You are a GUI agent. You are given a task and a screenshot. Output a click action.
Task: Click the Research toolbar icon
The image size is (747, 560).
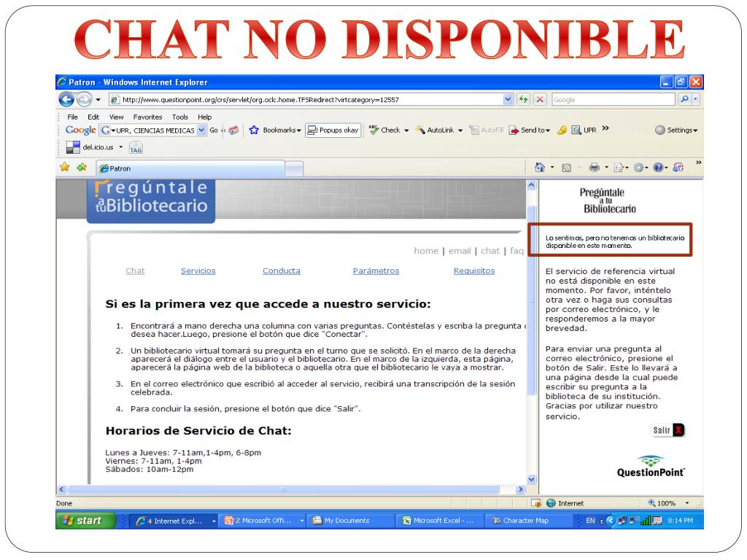tap(678, 168)
